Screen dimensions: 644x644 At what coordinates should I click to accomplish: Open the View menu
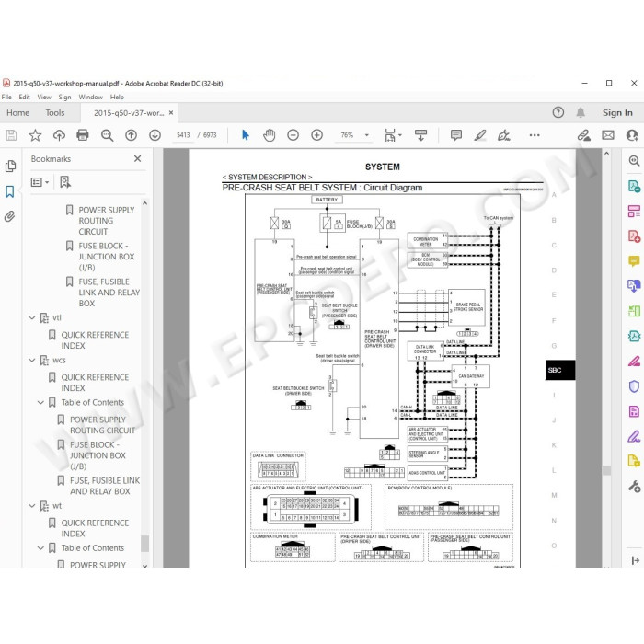44,97
